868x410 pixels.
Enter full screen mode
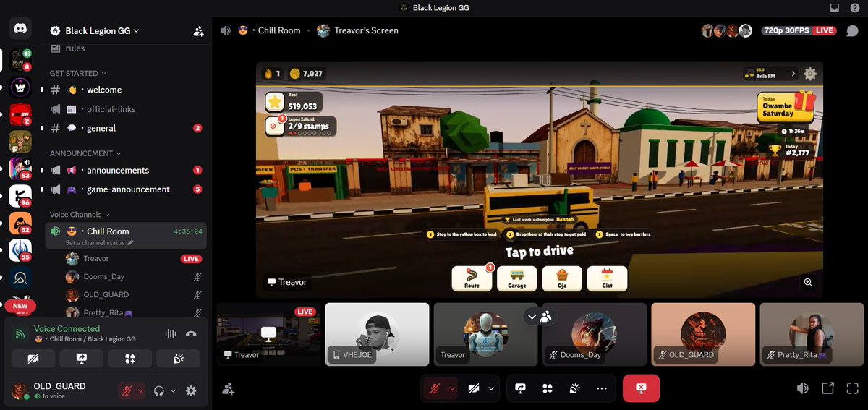(x=853, y=388)
